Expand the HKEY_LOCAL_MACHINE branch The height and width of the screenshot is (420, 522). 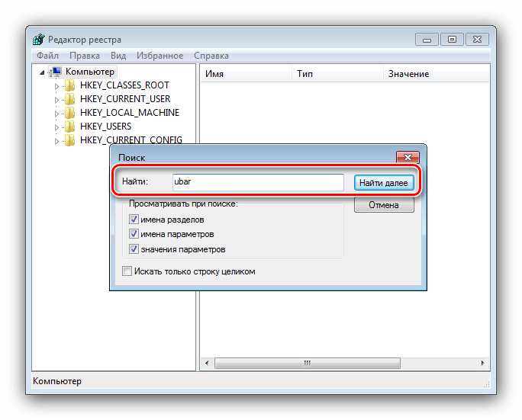pyautogui.click(x=56, y=114)
